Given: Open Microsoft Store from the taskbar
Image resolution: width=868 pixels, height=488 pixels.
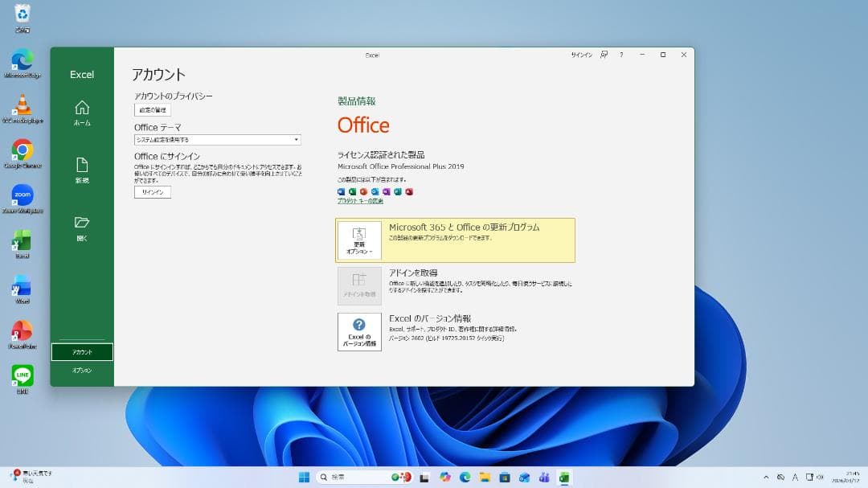Looking at the screenshot, I should 505,477.
